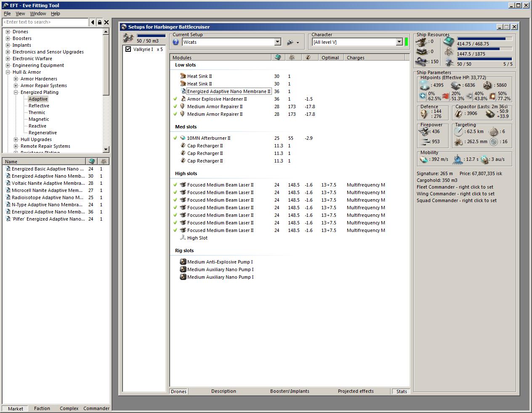Click the Description tab button
532x413 pixels.
(x=223, y=391)
